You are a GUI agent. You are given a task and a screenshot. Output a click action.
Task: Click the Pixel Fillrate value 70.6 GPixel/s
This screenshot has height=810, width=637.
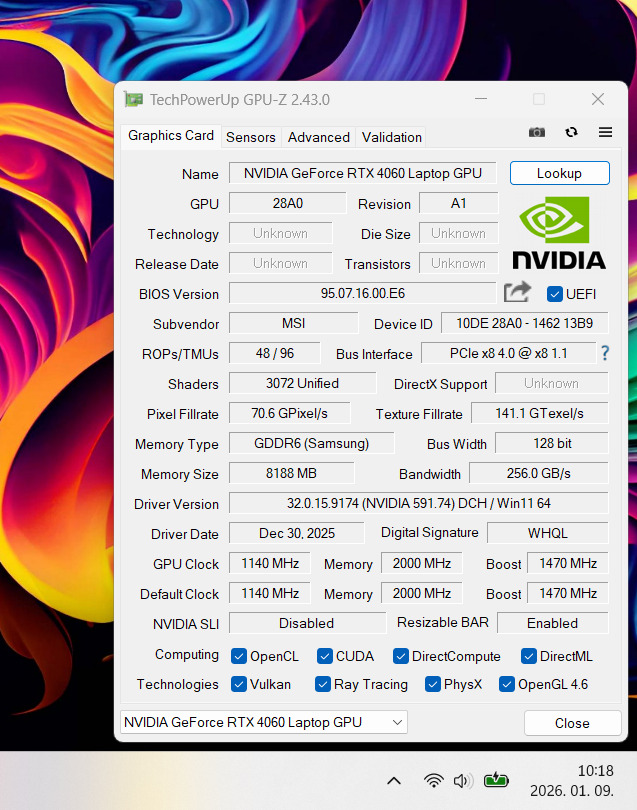[289, 413]
